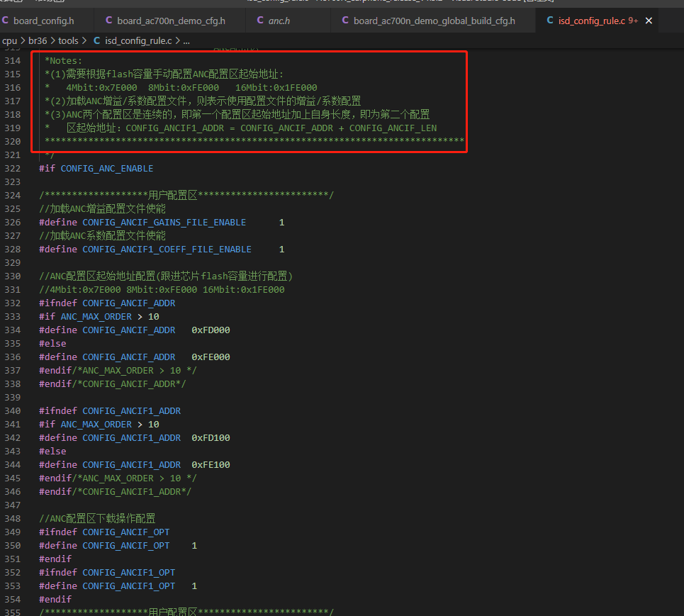Click the 0xFD100 address value
Viewport: 684px width, 616px height.
211,438
